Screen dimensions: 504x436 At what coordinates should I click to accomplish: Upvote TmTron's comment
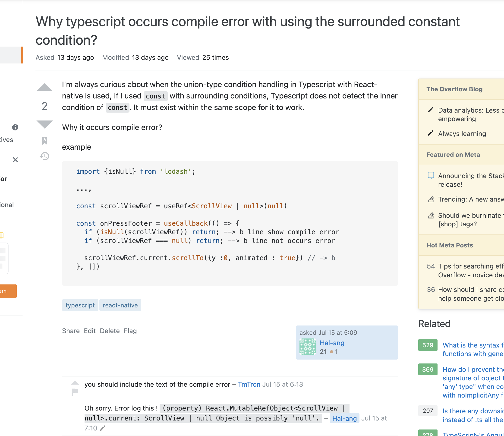click(75, 383)
